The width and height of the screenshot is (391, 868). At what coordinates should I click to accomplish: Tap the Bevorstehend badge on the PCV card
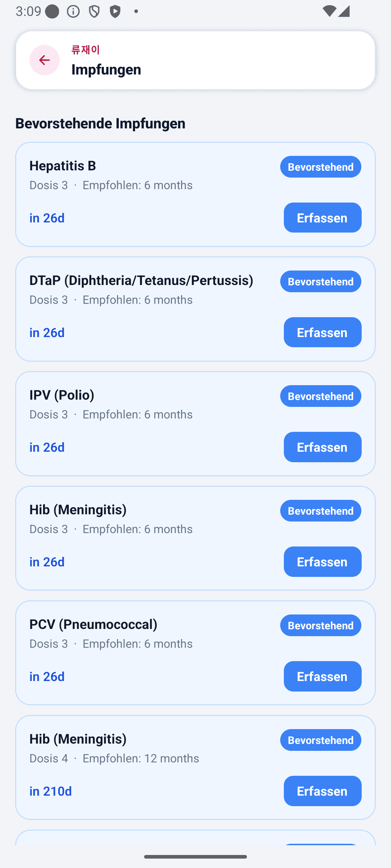pos(321,625)
